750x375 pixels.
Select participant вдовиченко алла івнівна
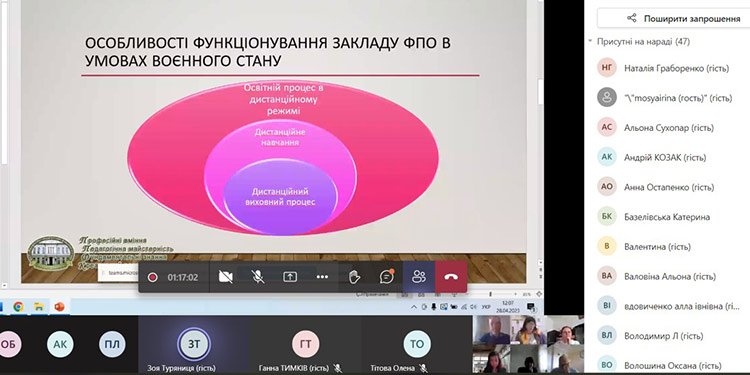682,306
